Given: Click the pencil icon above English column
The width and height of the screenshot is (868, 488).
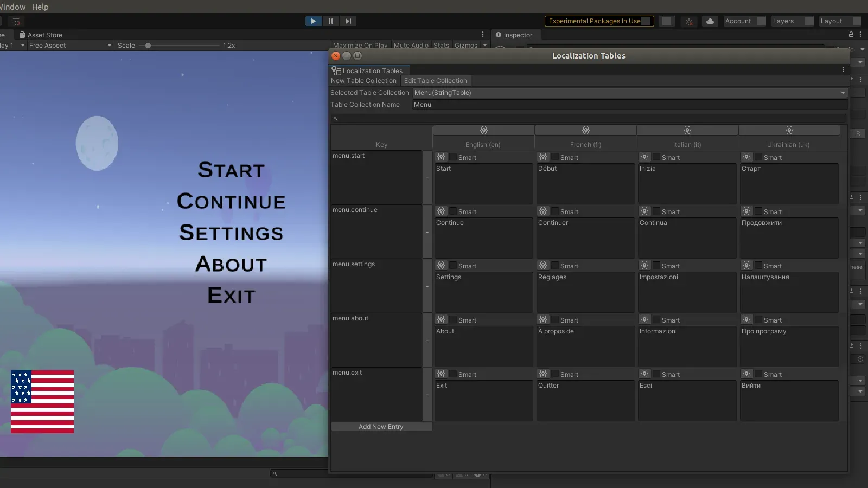Looking at the screenshot, I should [483, 130].
